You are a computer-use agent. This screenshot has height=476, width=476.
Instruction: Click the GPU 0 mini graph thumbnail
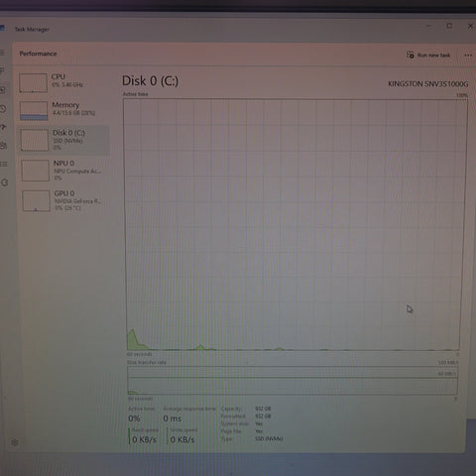click(x=36, y=200)
